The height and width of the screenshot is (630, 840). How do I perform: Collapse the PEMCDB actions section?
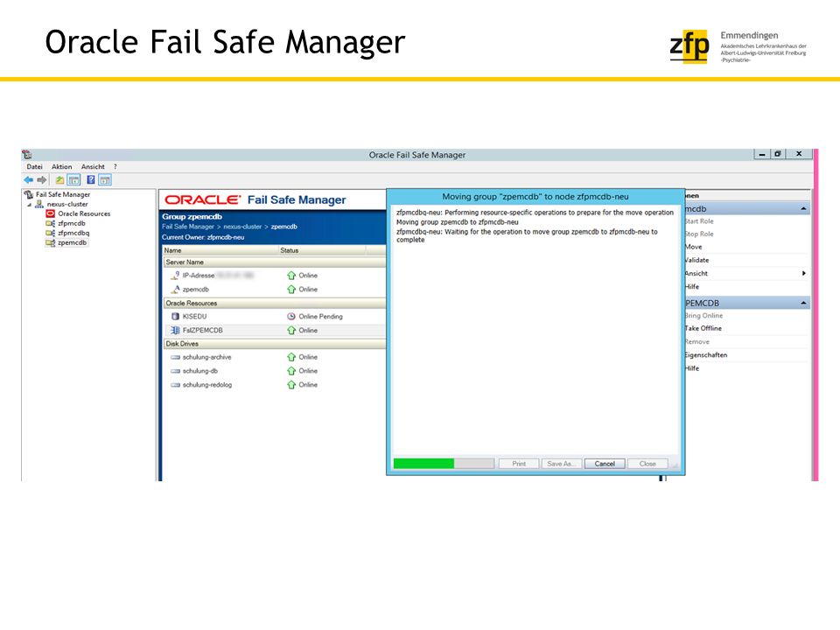click(x=803, y=304)
